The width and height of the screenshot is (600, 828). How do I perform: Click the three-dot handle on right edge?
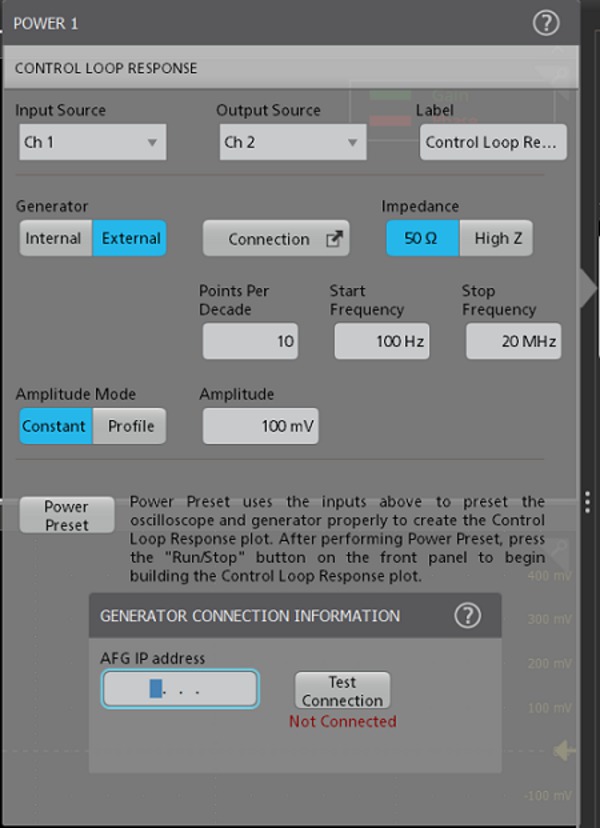[x=588, y=502]
